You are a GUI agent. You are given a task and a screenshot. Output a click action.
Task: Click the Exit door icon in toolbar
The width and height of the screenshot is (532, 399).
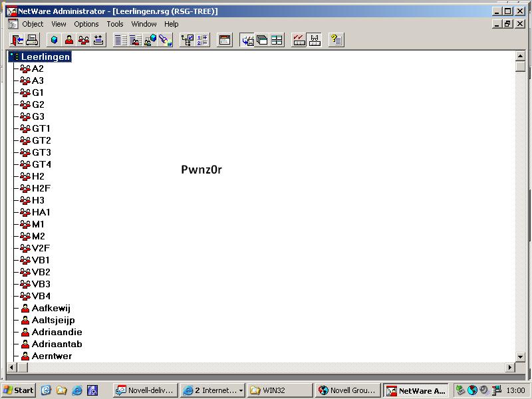point(17,40)
